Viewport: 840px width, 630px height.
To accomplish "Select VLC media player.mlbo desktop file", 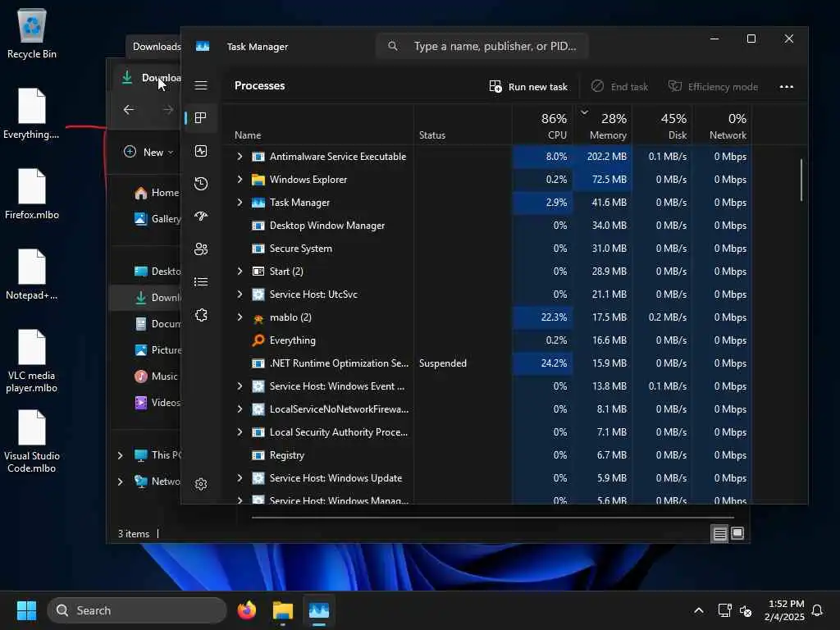I will [x=32, y=361].
